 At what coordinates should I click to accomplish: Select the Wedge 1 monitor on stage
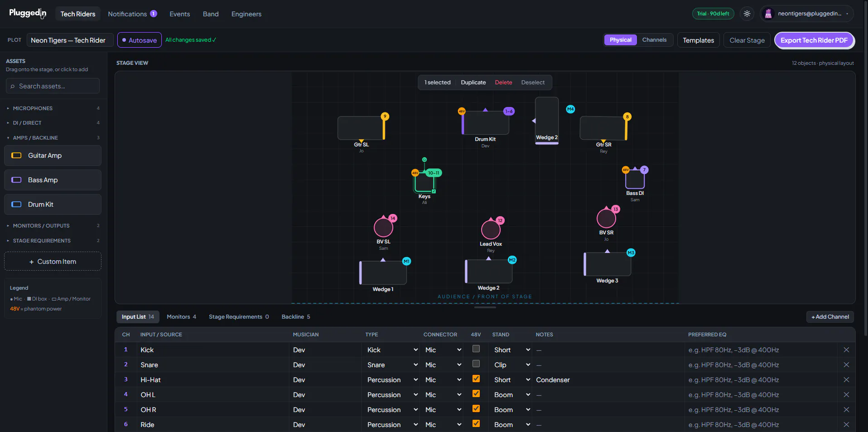(x=383, y=273)
